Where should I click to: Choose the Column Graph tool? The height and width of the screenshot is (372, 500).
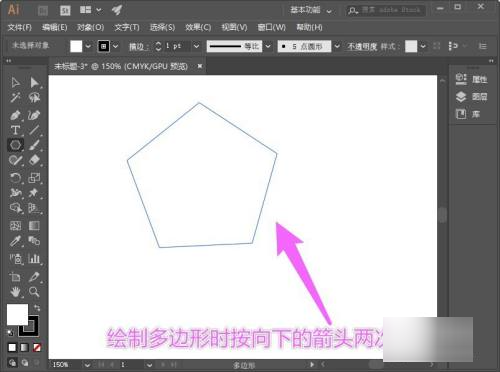pos(34,259)
